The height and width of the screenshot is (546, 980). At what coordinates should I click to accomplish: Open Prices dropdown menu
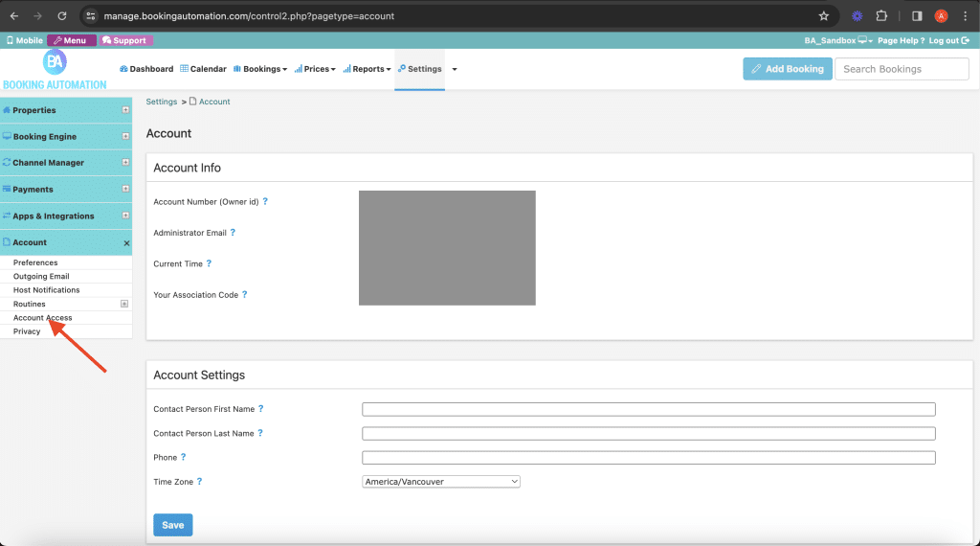click(x=315, y=69)
